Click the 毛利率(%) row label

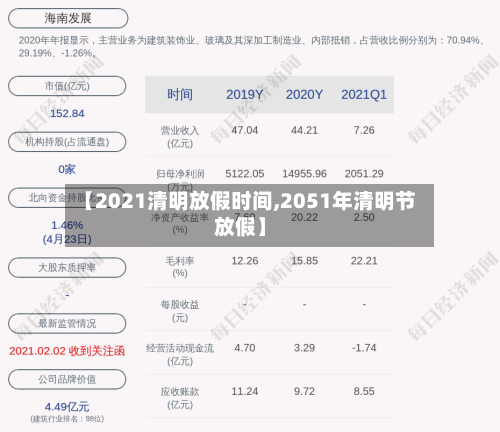(180, 267)
